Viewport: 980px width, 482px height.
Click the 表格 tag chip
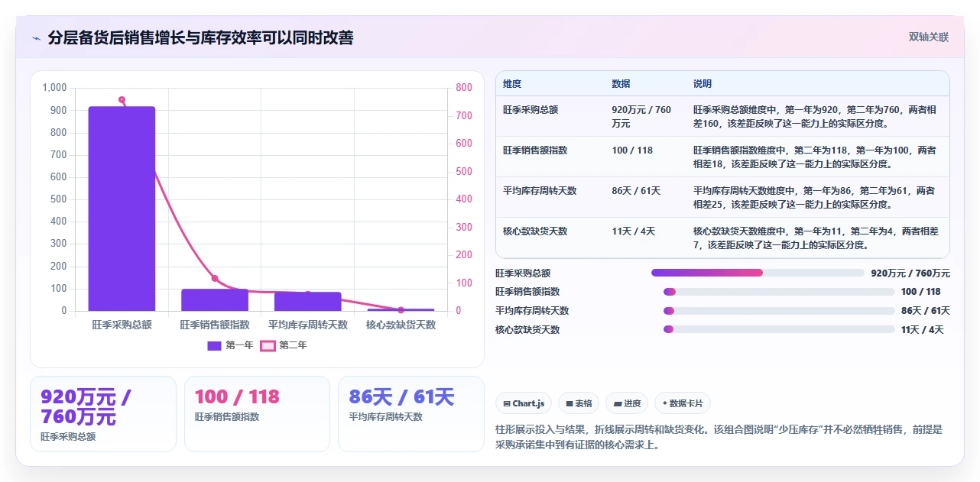(579, 403)
